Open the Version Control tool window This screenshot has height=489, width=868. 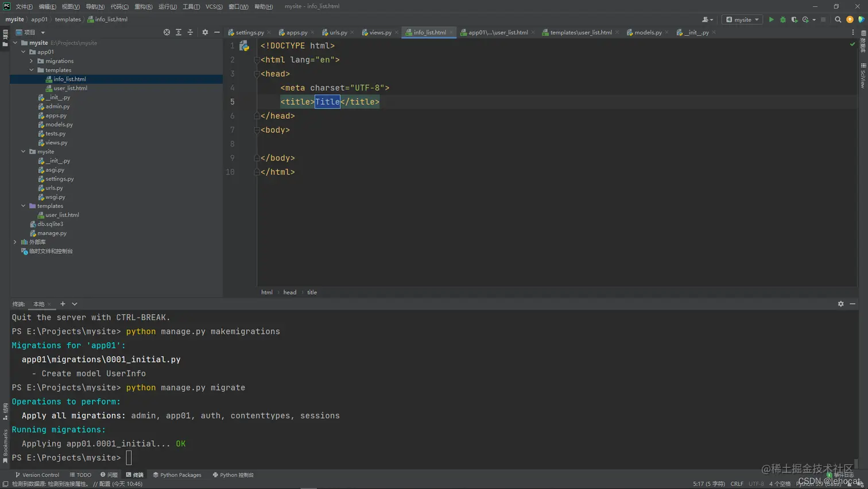[37, 475]
